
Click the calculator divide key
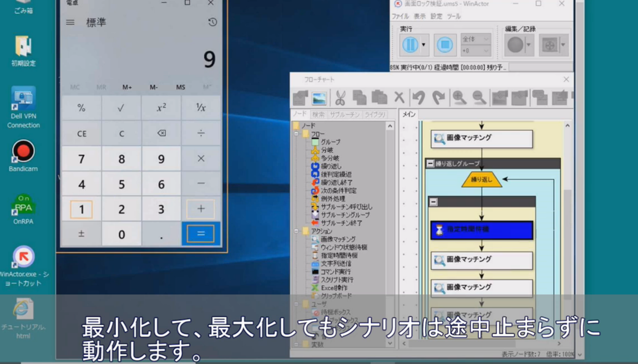(x=201, y=134)
